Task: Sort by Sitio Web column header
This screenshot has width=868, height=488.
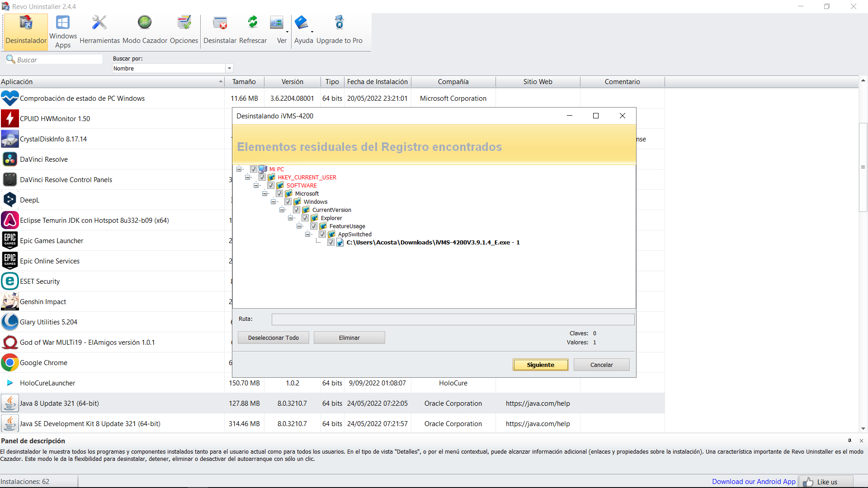Action: tap(538, 82)
